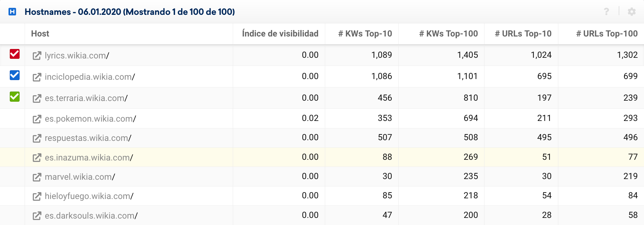Sort by # KWs Top-10 column

click(x=365, y=34)
